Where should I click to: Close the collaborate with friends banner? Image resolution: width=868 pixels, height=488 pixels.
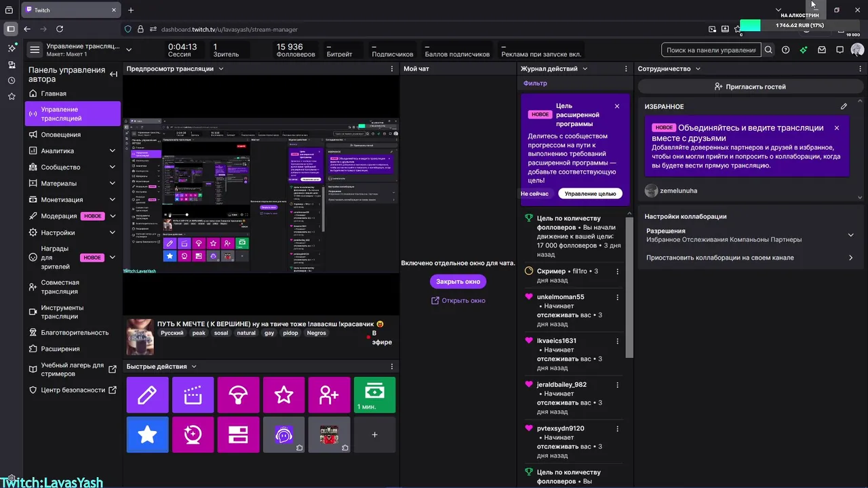point(837,128)
